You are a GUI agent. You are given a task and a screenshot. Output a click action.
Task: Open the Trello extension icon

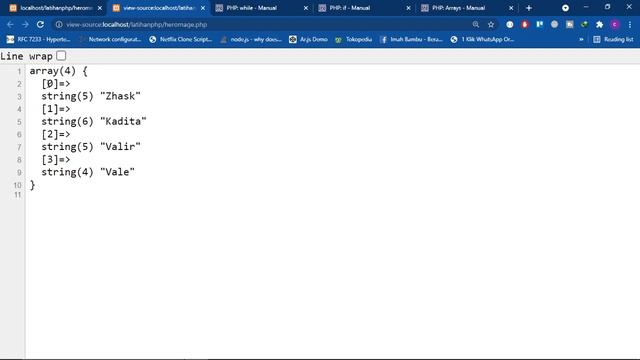540,24
